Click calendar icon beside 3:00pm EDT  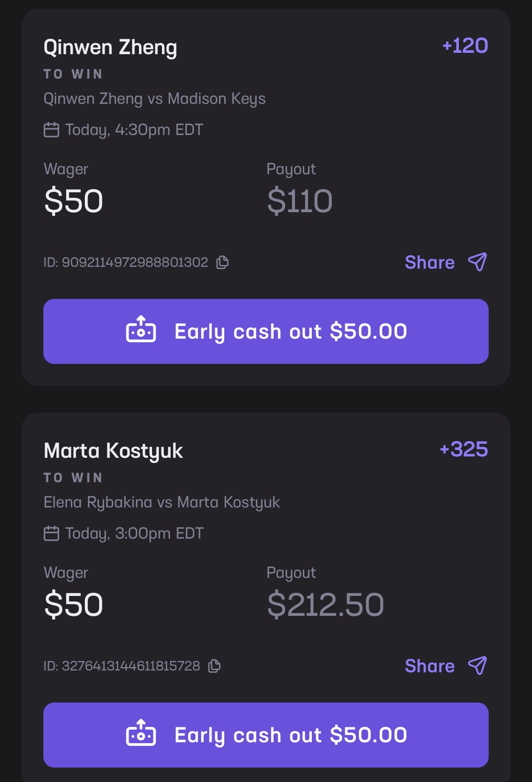click(x=51, y=533)
